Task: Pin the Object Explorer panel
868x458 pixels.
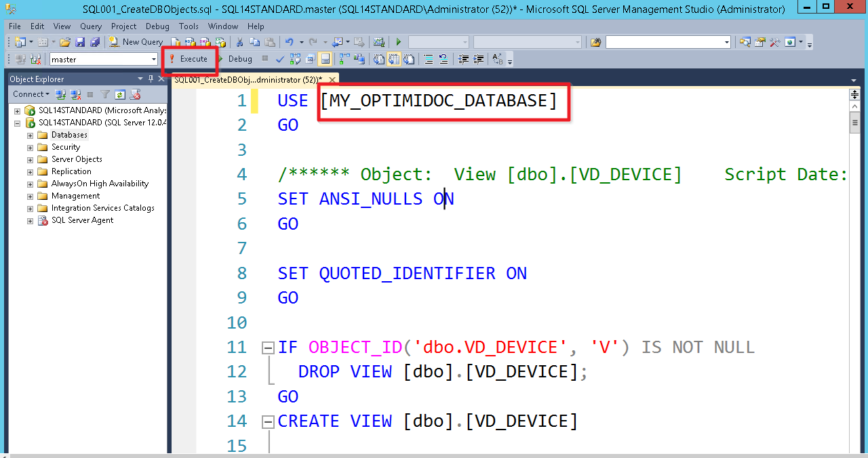Action: pos(151,79)
